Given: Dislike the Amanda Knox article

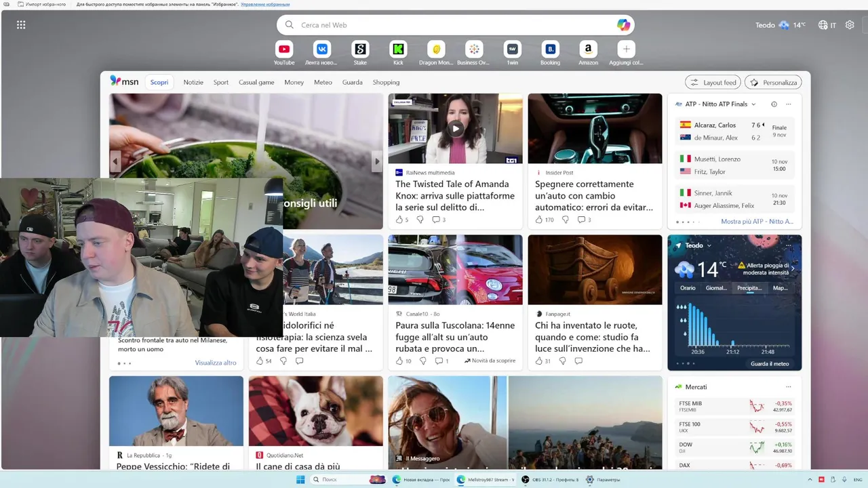Looking at the screenshot, I should (420, 220).
